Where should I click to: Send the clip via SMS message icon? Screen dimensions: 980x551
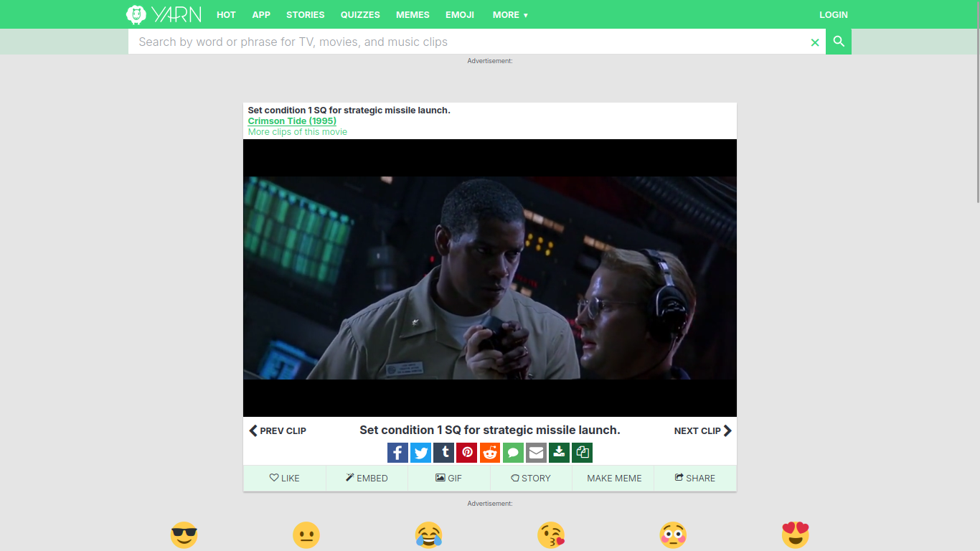tap(513, 453)
